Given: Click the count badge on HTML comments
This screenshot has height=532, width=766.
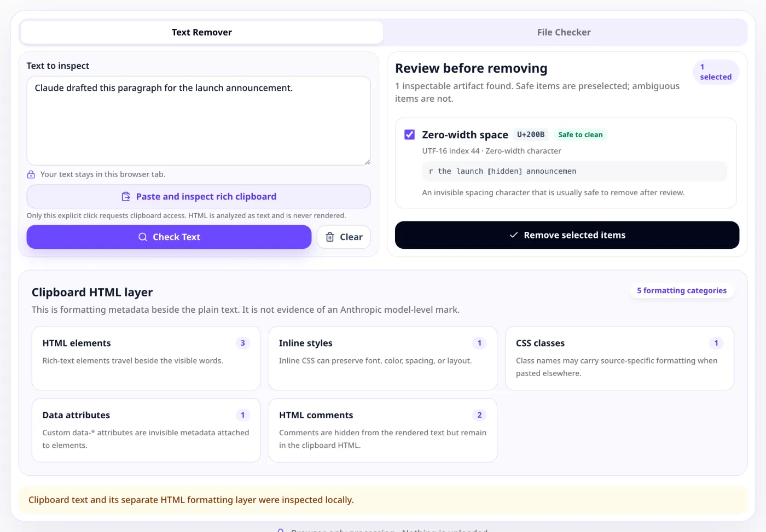Looking at the screenshot, I should point(479,415).
